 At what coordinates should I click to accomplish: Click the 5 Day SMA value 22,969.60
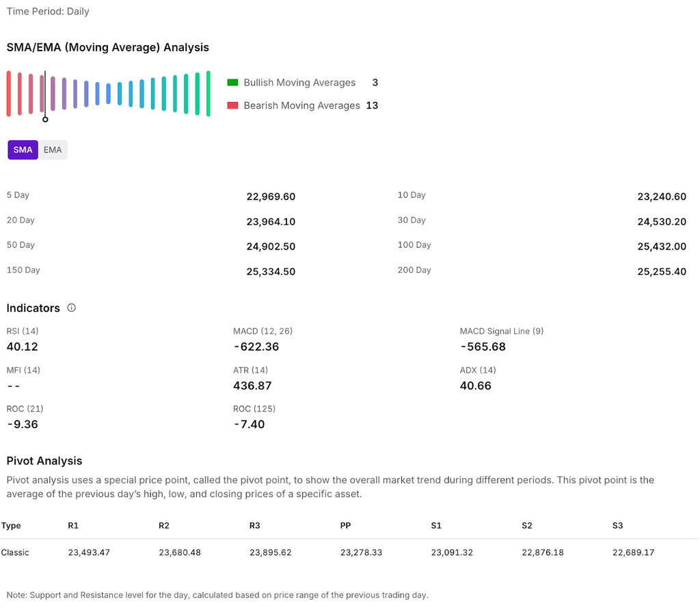pos(271,197)
